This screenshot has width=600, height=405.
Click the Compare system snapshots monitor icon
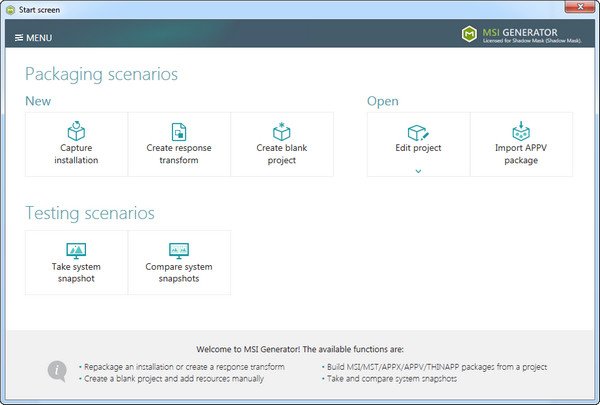click(179, 251)
